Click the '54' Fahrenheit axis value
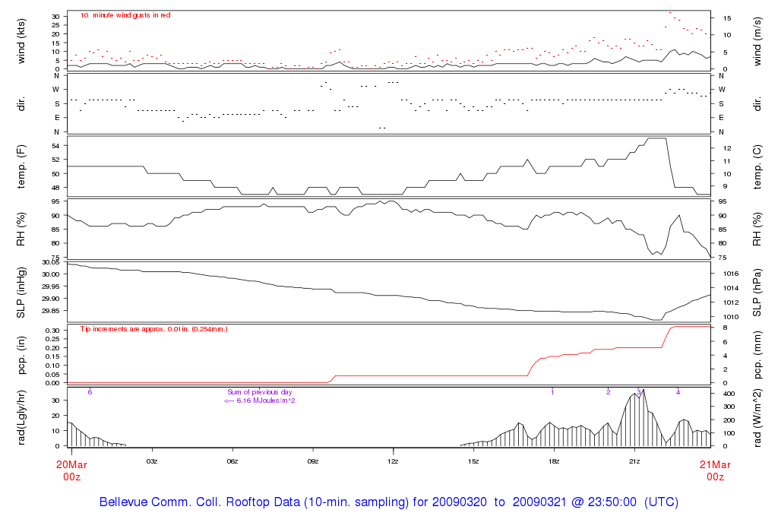The image size is (778, 532). coord(55,146)
